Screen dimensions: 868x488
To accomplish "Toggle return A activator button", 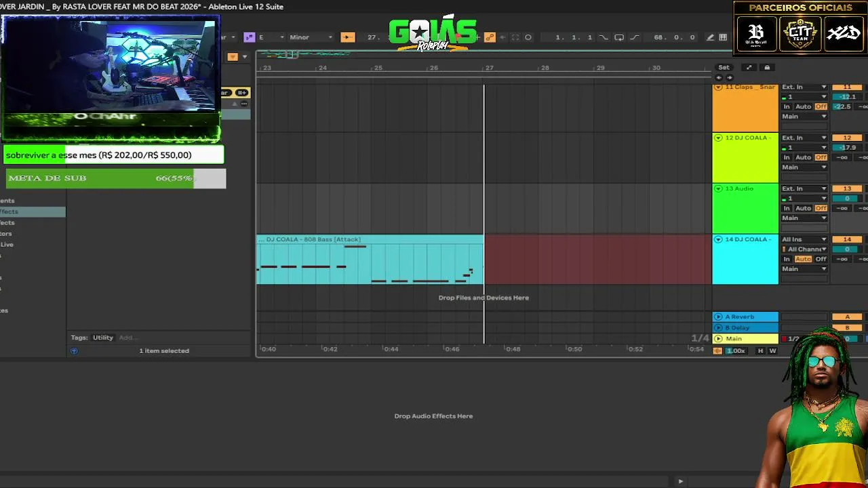I will click(847, 317).
